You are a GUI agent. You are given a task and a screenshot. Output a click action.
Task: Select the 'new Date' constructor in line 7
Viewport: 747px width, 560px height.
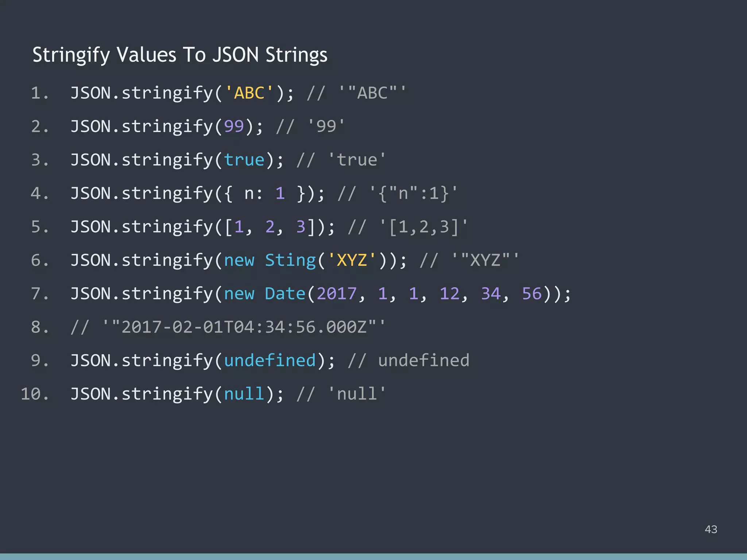[264, 293]
